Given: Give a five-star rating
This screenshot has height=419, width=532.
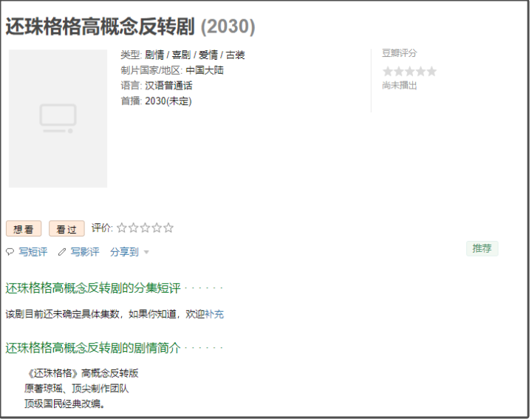Looking at the screenshot, I should 168,228.
